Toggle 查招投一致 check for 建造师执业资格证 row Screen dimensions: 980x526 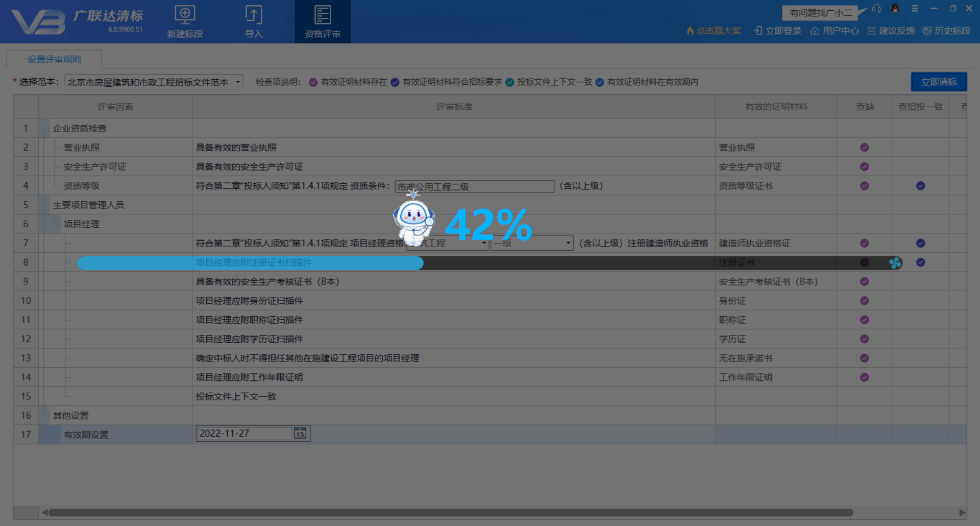920,243
